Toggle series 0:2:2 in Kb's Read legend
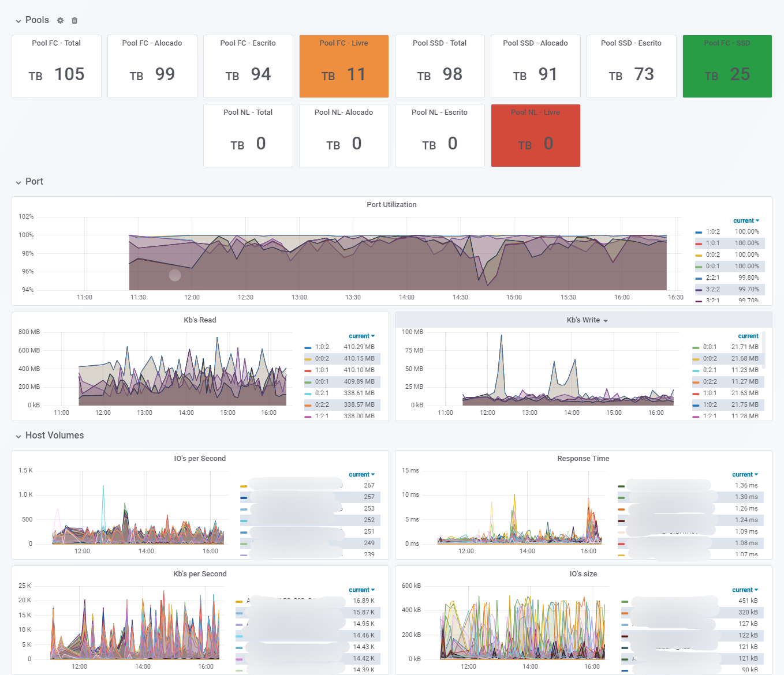 322,405
